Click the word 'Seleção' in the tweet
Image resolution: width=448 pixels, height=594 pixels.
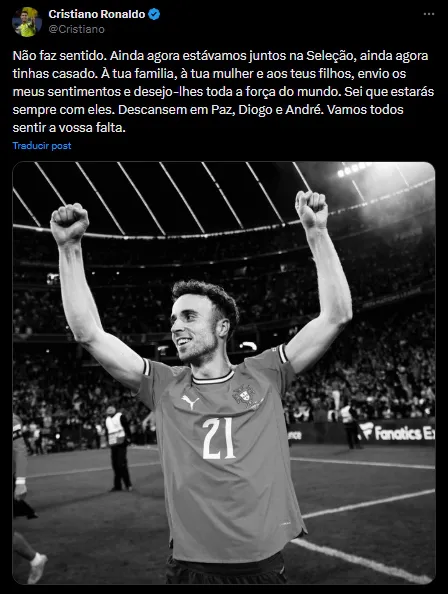329,56
